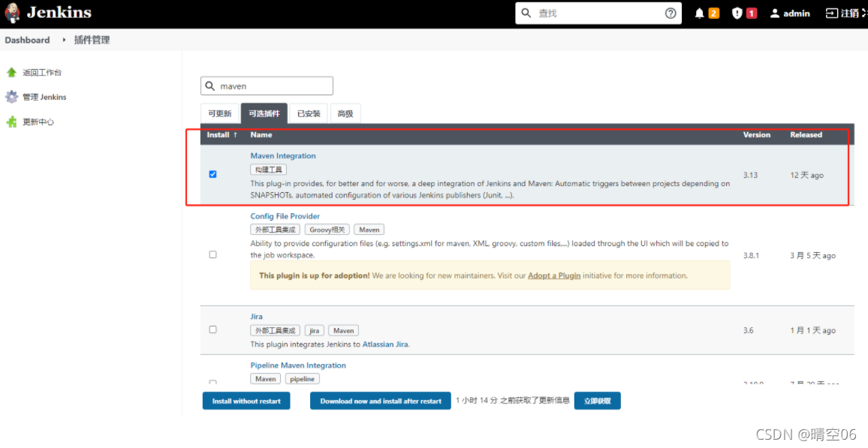Click the gear icon for 管理 Jenkins

(11, 98)
